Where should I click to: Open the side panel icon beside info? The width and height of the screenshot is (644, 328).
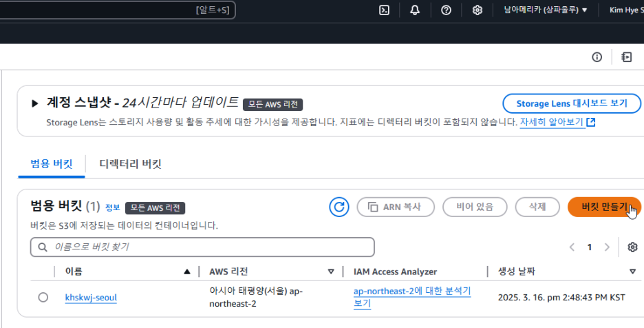point(626,57)
